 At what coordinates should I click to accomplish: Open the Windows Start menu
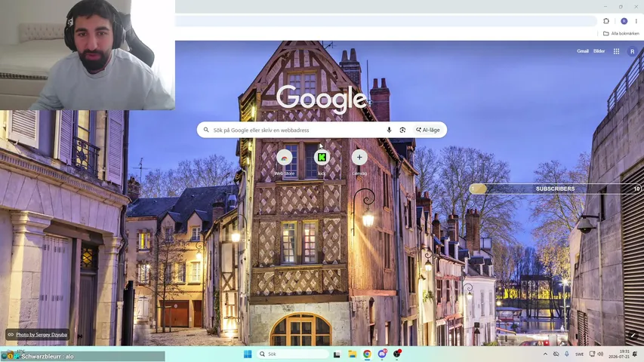coord(248,354)
